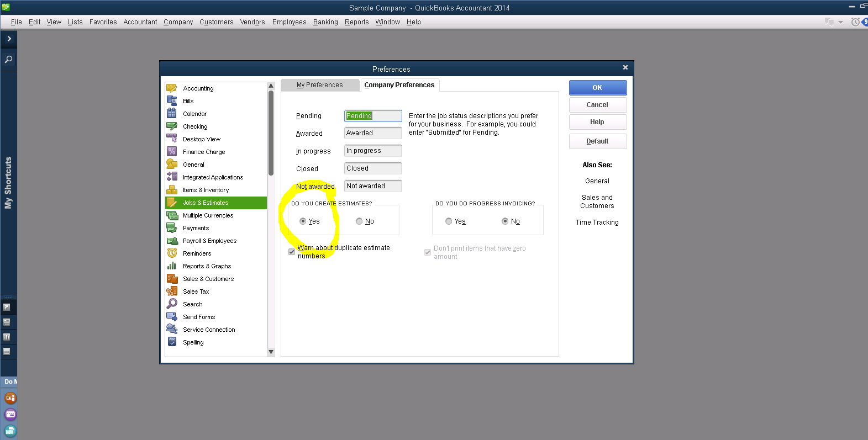This screenshot has width=868, height=440.
Task: Select the Payroll & Employees icon
Action: click(x=172, y=241)
